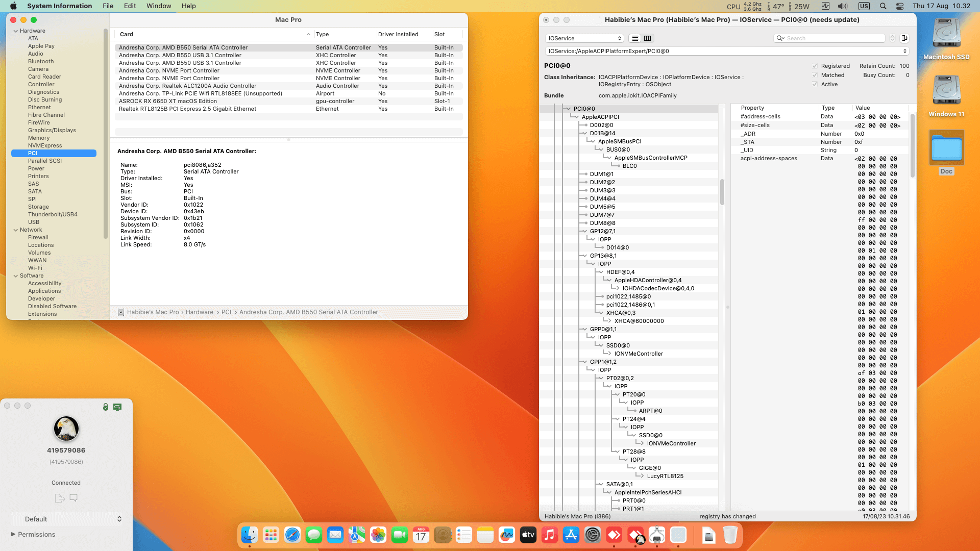The image size is (980, 551).
Task: Open Spotlight search in menu bar
Action: (x=883, y=6)
